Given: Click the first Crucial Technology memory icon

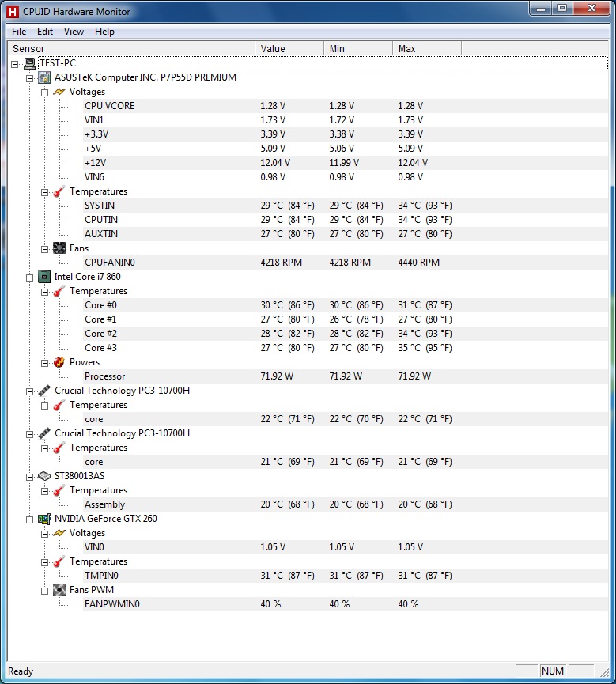Looking at the screenshot, I should [44, 391].
